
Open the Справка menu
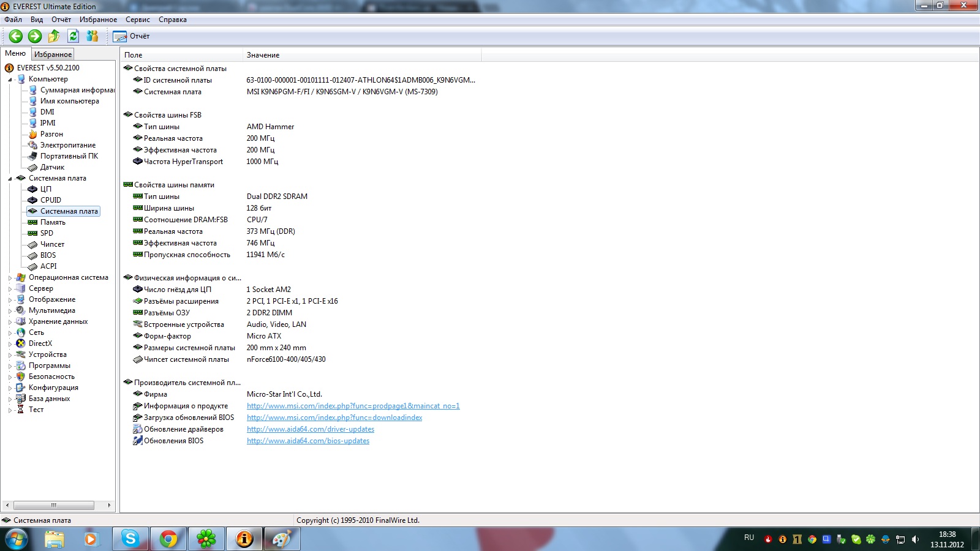(173, 20)
